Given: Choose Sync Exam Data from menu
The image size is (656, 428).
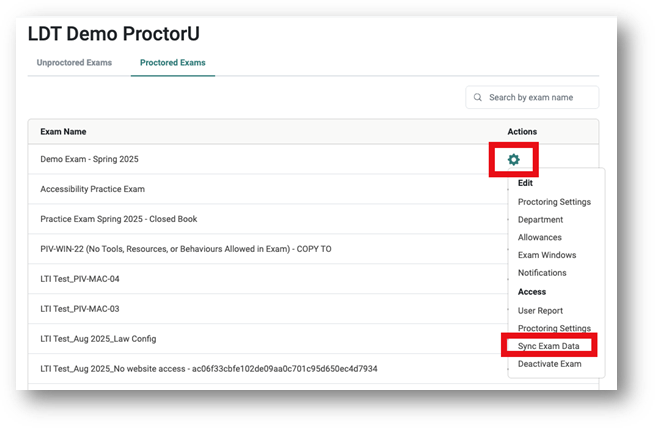Looking at the screenshot, I should [548, 346].
